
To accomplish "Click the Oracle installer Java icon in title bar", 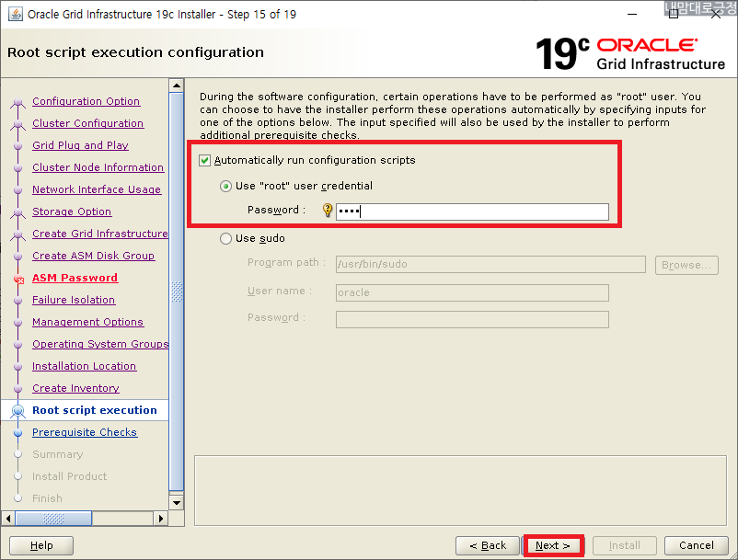I will point(16,14).
